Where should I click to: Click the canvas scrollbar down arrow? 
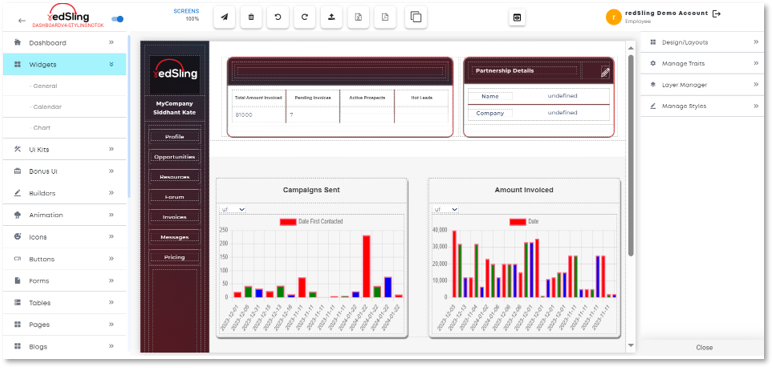pos(631,345)
